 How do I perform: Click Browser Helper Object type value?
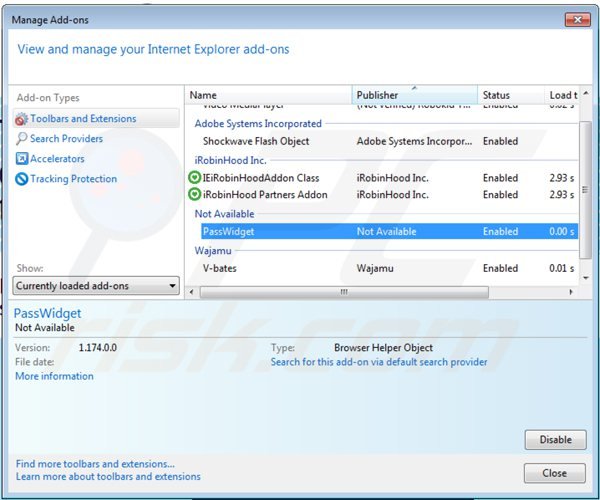[x=383, y=347]
